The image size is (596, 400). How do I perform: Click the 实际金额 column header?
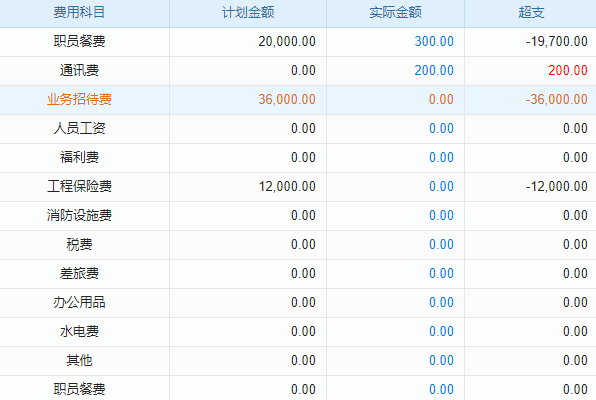395,13
